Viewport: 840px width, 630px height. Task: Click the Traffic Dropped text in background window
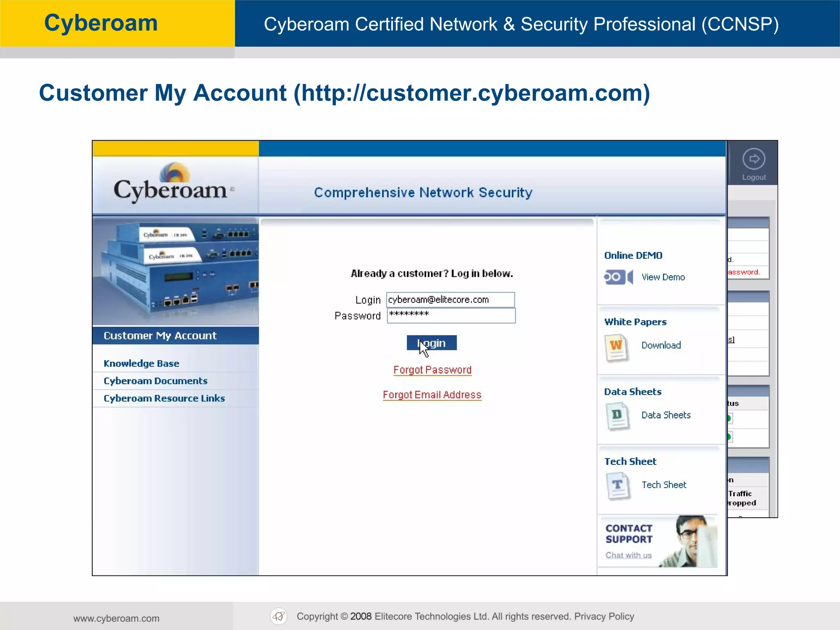pos(742,498)
